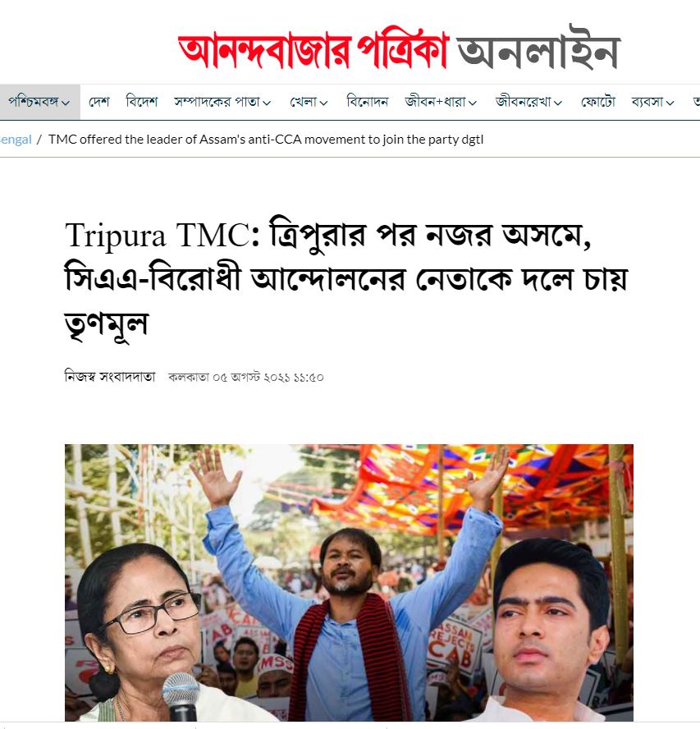Image resolution: width=700 pixels, height=729 pixels.
Task: Expand the পশ্চিমবঙ্গ menu chevron
Action: [66, 103]
